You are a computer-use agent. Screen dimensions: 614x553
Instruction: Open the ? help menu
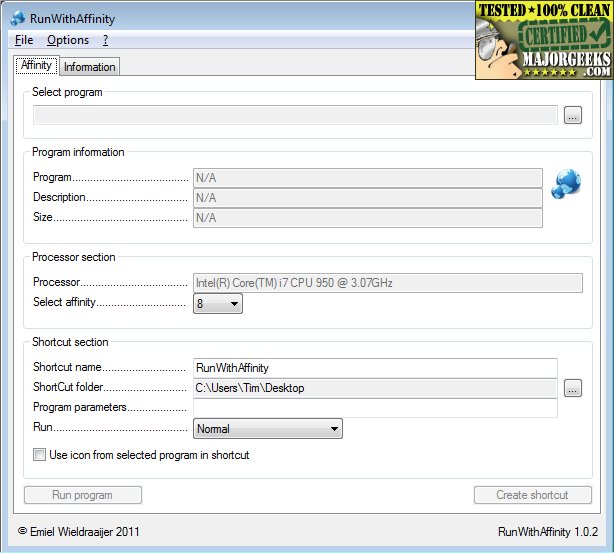pos(105,40)
